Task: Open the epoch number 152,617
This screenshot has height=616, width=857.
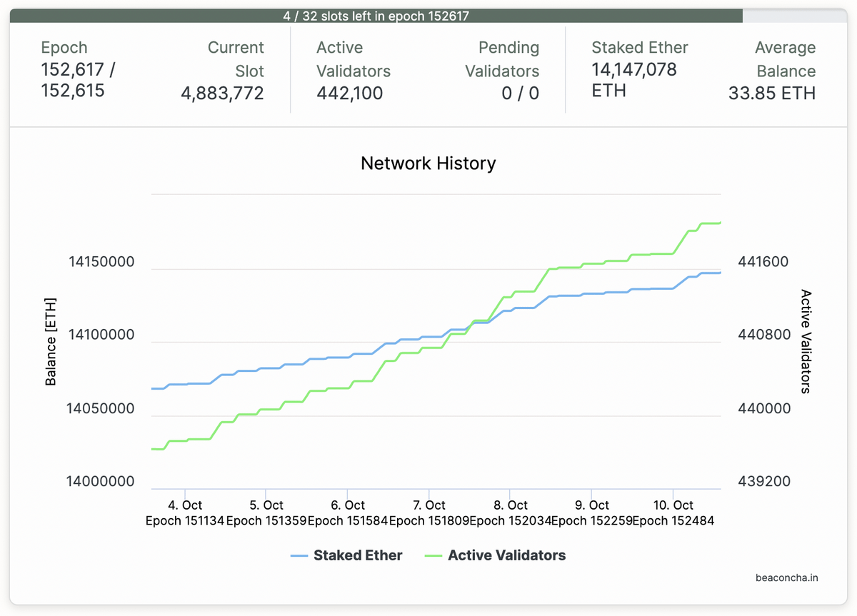Action: click(73, 70)
